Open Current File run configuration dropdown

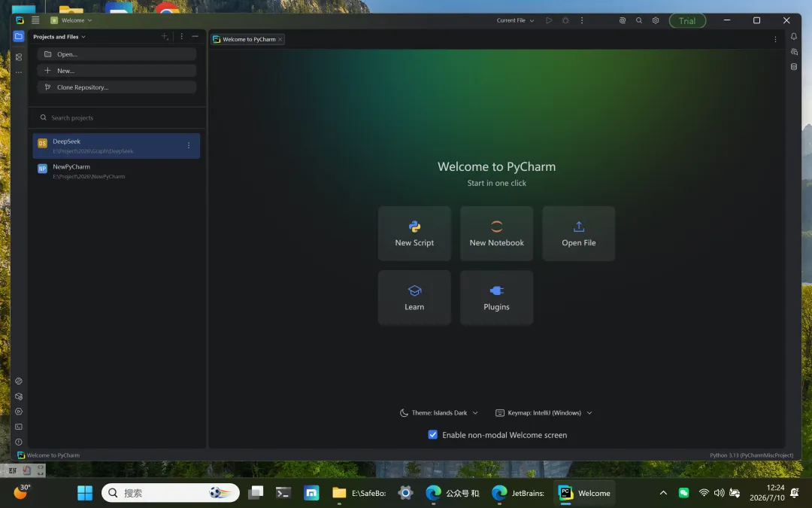coord(515,20)
